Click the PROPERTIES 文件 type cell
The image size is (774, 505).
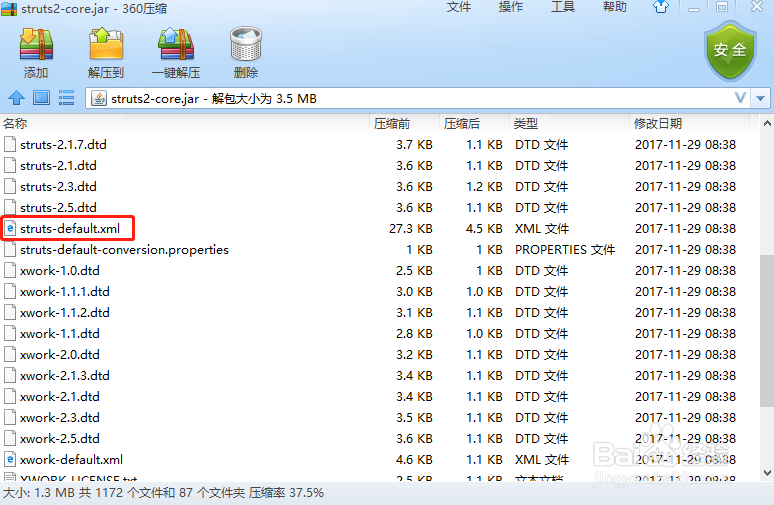tap(565, 250)
